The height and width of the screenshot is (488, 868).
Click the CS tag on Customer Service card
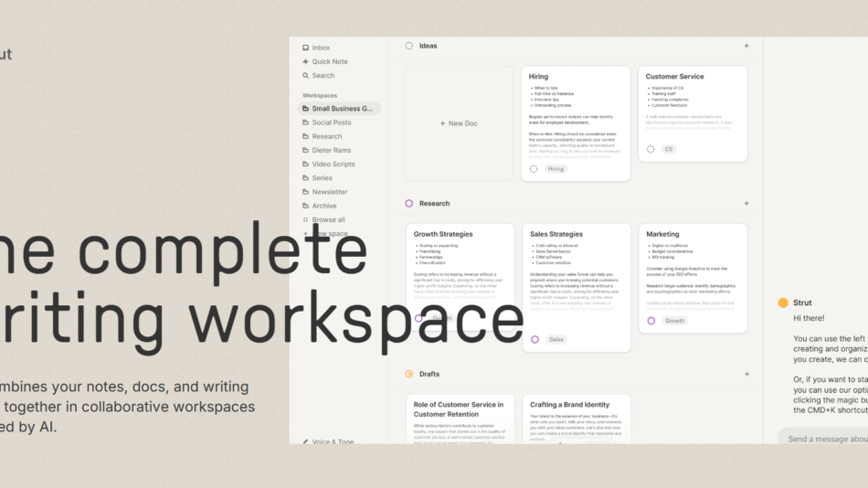click(x=668, y=149)
